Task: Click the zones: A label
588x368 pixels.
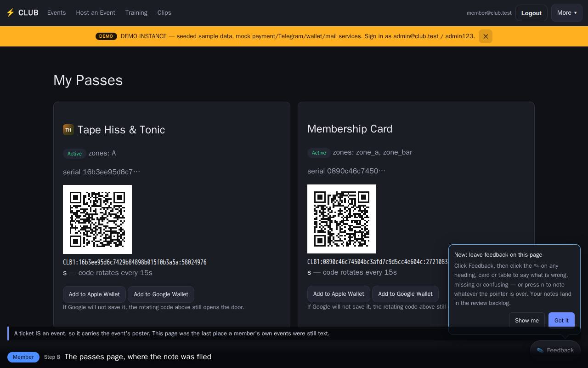Action: tap(102, 153)
